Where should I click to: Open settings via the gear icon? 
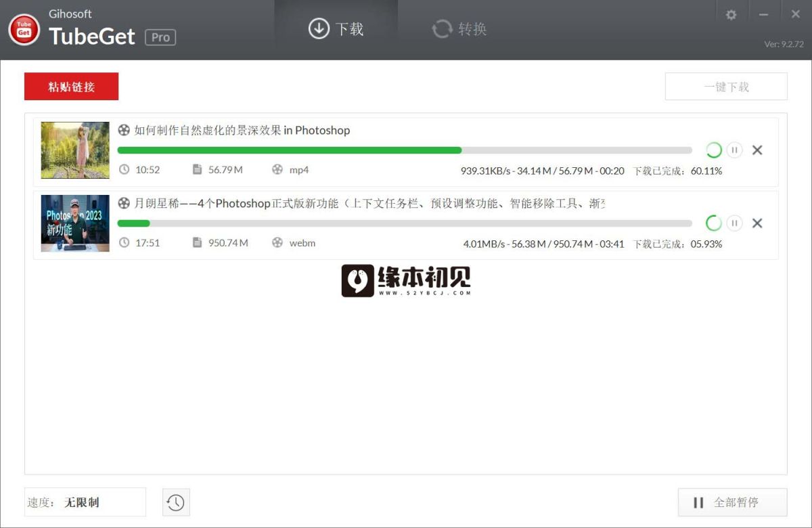(x=731, y=14)
